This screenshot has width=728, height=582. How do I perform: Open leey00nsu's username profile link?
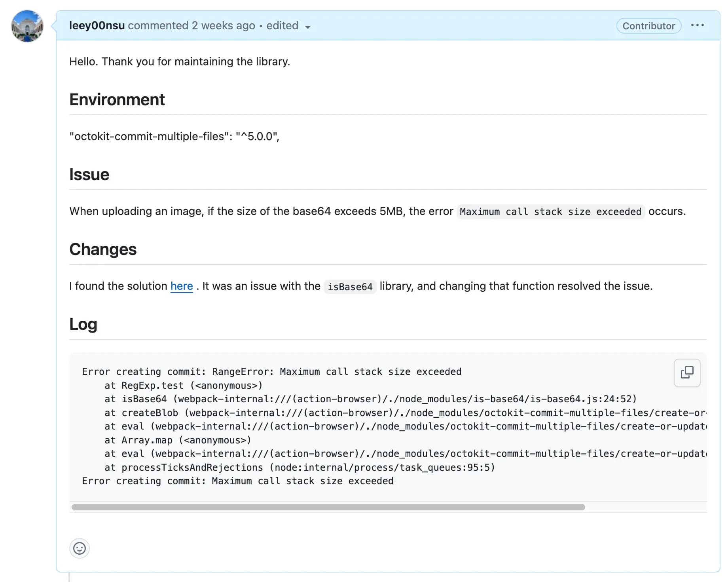tap(97, 26)
